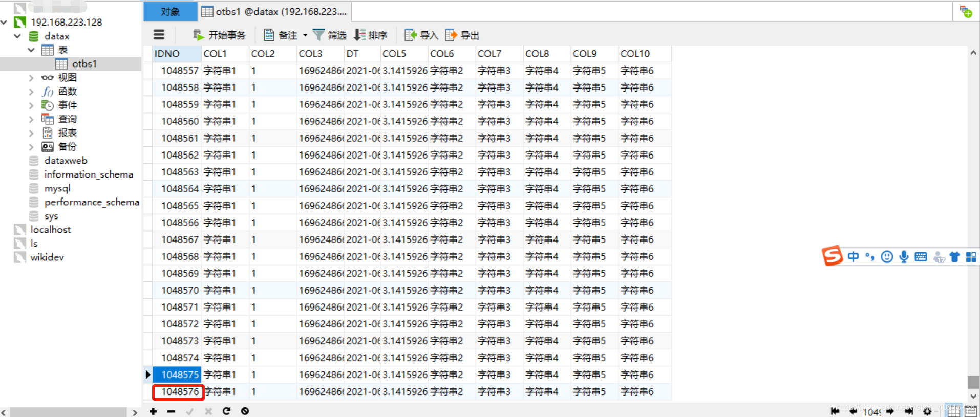Click the 开始事务 (begin transaction) button

[220, 35]
